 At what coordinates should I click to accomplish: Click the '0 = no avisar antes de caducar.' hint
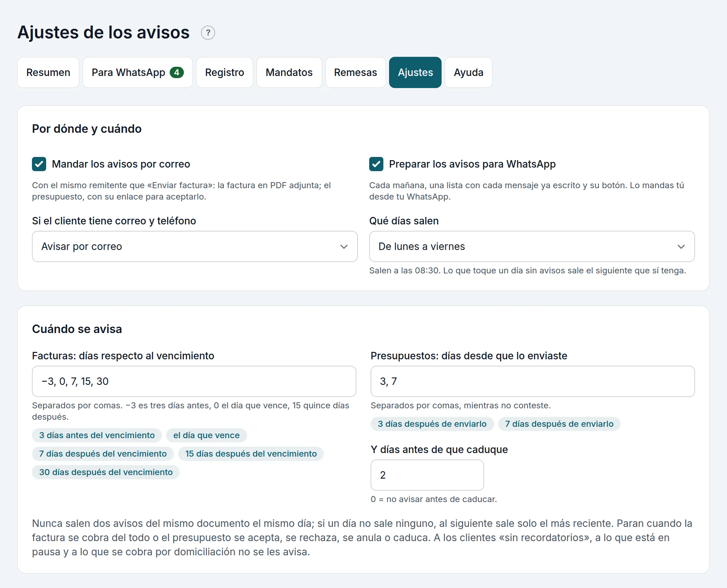[434, 499]
